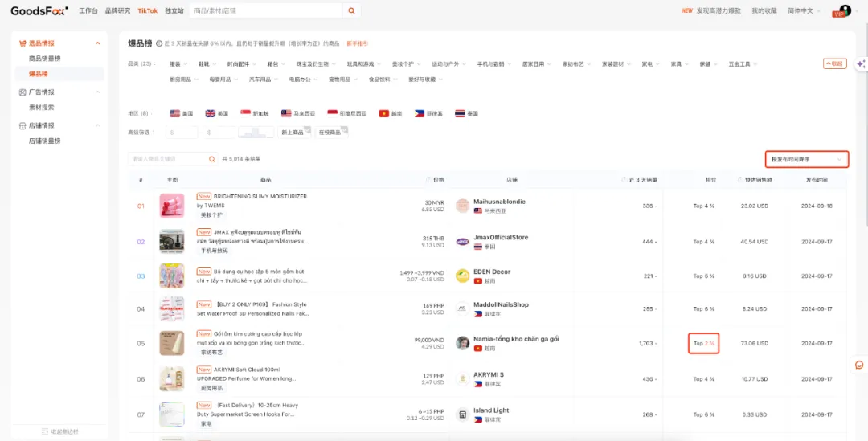Click the info icon beside 价格 header
Image resolution: width=868 pixels, height=441 pixels.
pyautogui.click(x=428, y=180)
